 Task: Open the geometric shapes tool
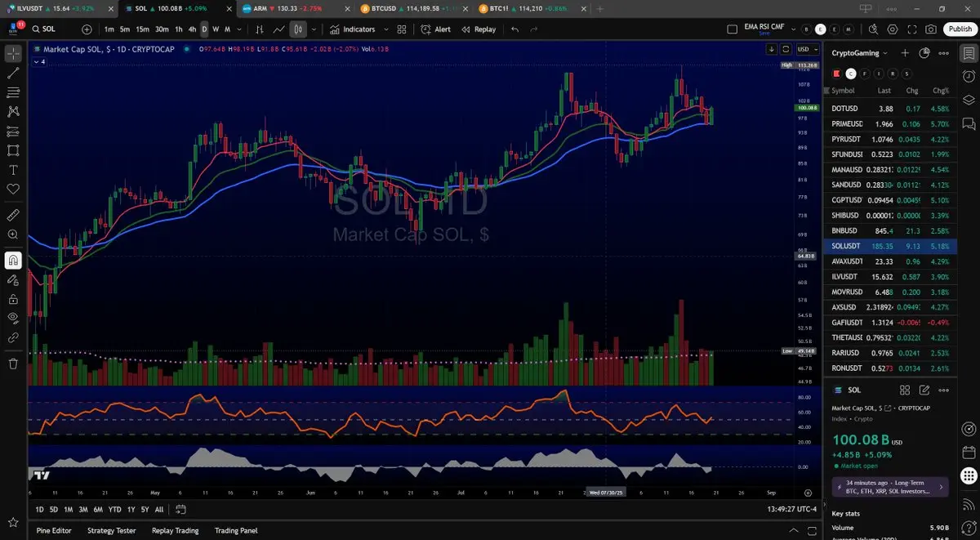[x=13, y=150]
